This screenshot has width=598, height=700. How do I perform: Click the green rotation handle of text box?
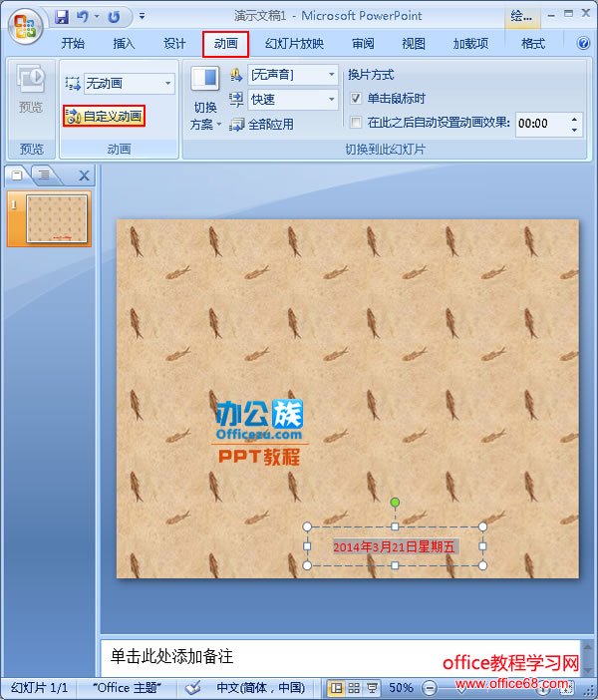coord(395,503)
